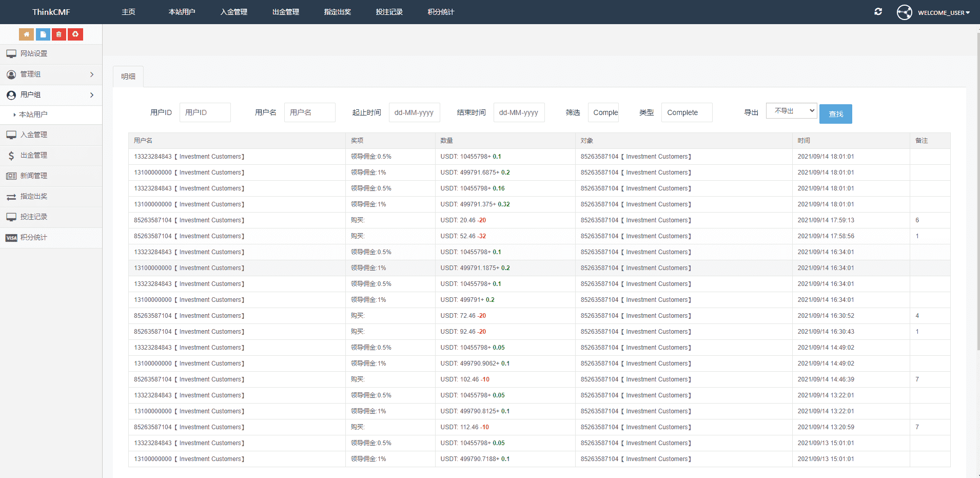Click the red trash can icon
This screenshot has width=980, height=478.
tap(59, 34)
